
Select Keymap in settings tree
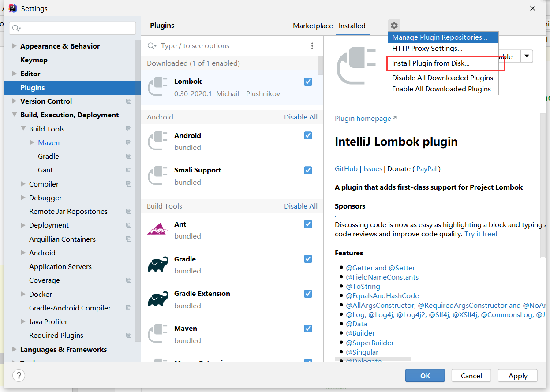click(34, 60)
